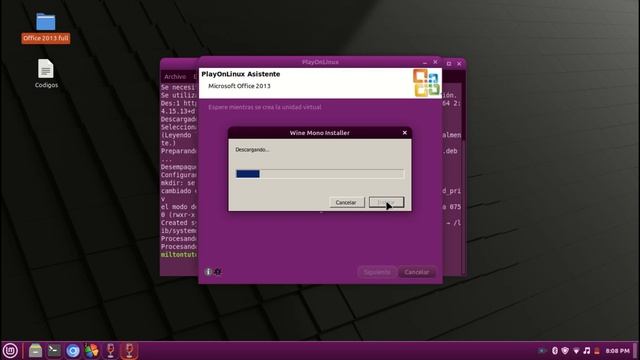Maximize the terminal window behind
Viewport: 640px width, 360px height.
[449, 63]
